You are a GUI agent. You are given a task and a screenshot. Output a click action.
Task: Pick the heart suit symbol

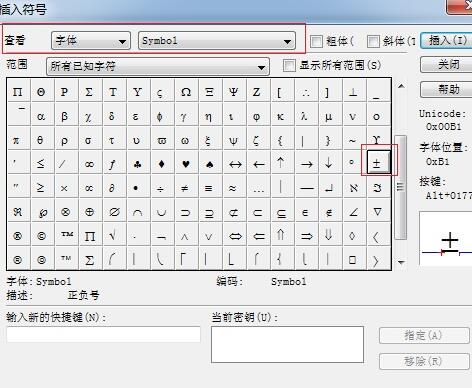click(186, 163)
